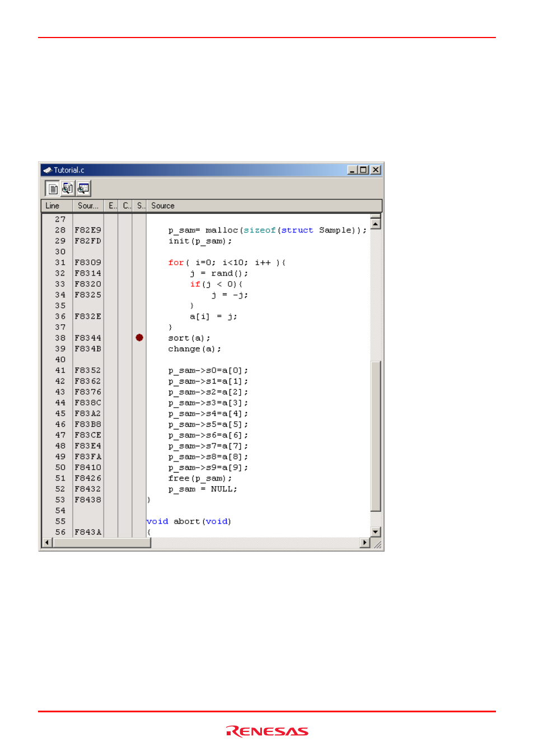534x756 pixels.
Task: Click the void abort(void) source line
Action: pos(189,521)
